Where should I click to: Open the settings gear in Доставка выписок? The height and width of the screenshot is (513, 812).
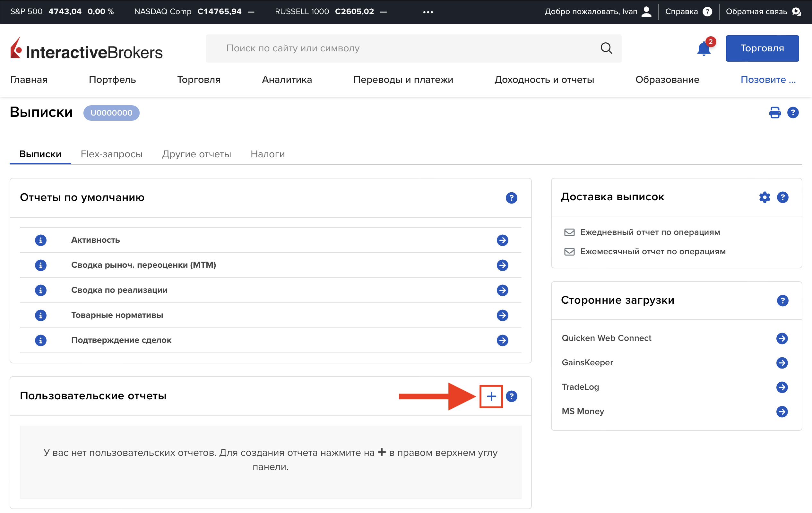coord(764,197)
